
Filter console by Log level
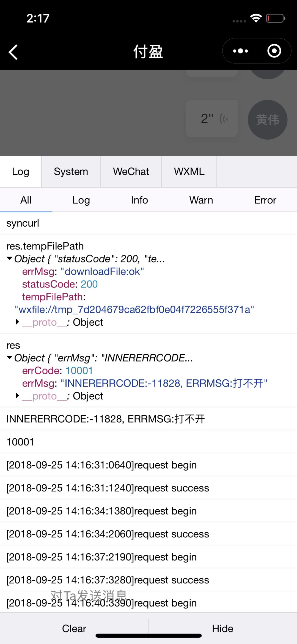pos(81,200)
